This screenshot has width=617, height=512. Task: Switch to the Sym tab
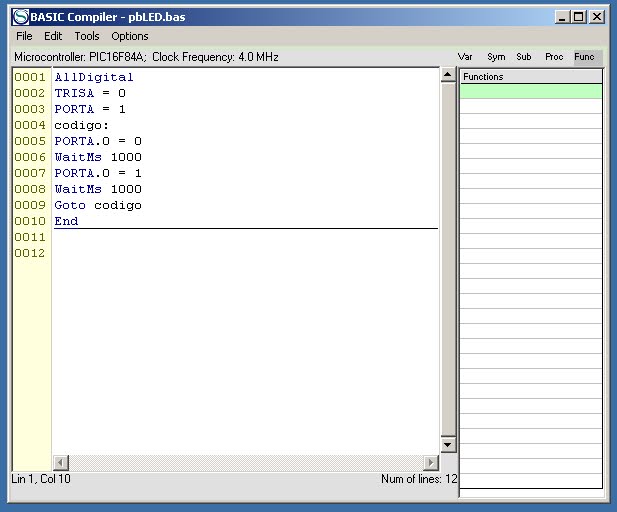coord(496,57)
